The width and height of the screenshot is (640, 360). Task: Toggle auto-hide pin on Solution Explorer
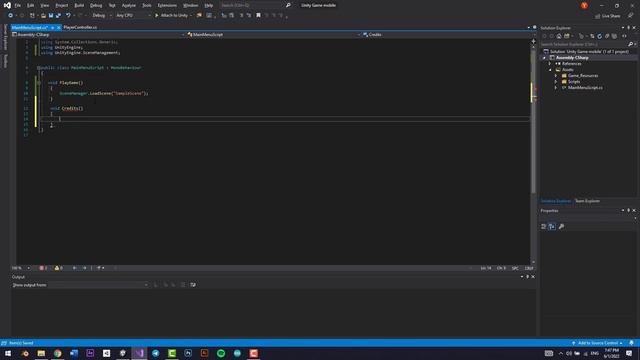coord(629,28)
